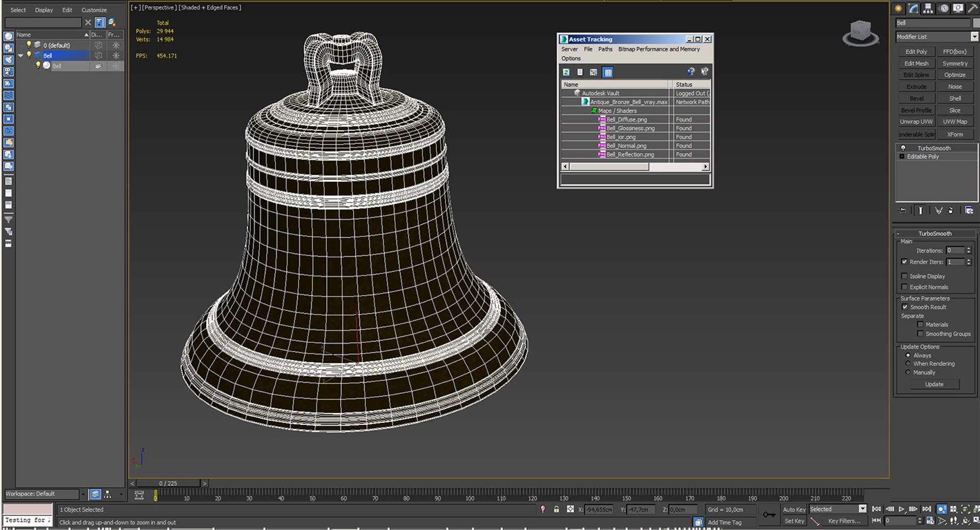Open the Display menu in scene explorer
This screenshot has height=530, width=980.
tap(44, 10)
